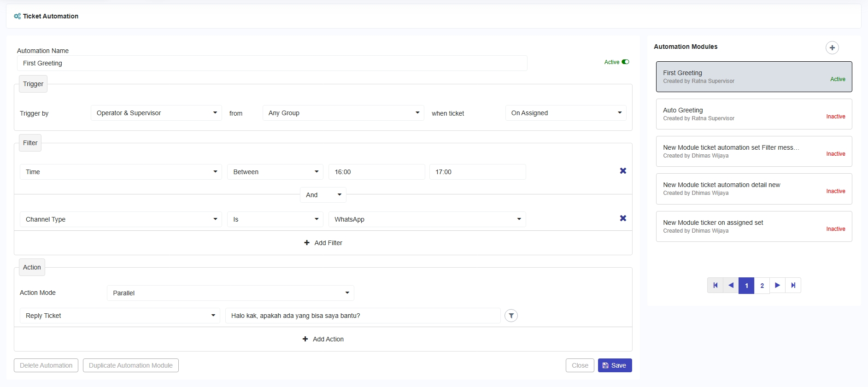
Task: Toggle the Active switch off
Action: [x=625, y=62]
